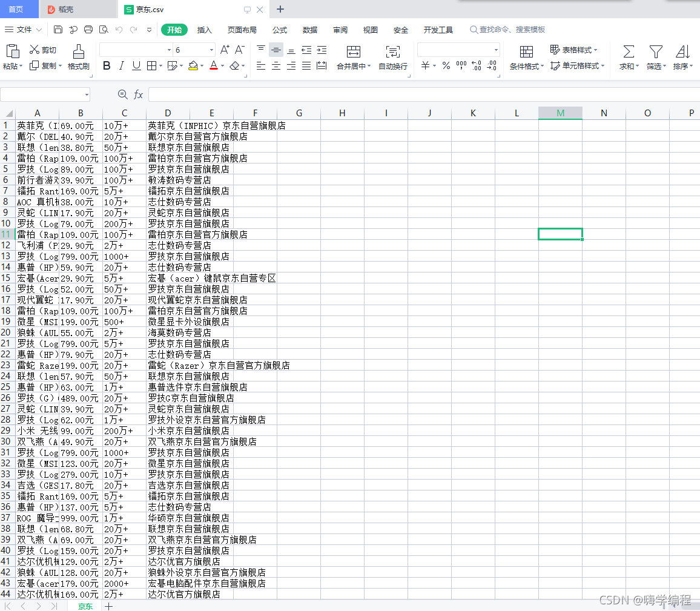This screenshot has height=611, width=700.
Task: Click the fx insert function button
Action: [139, 94]
